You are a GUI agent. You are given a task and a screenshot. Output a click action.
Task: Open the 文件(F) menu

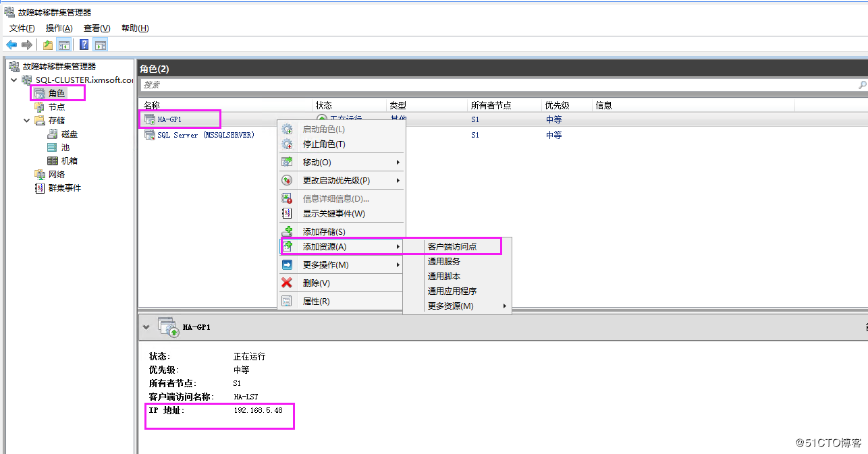(21, 28)
